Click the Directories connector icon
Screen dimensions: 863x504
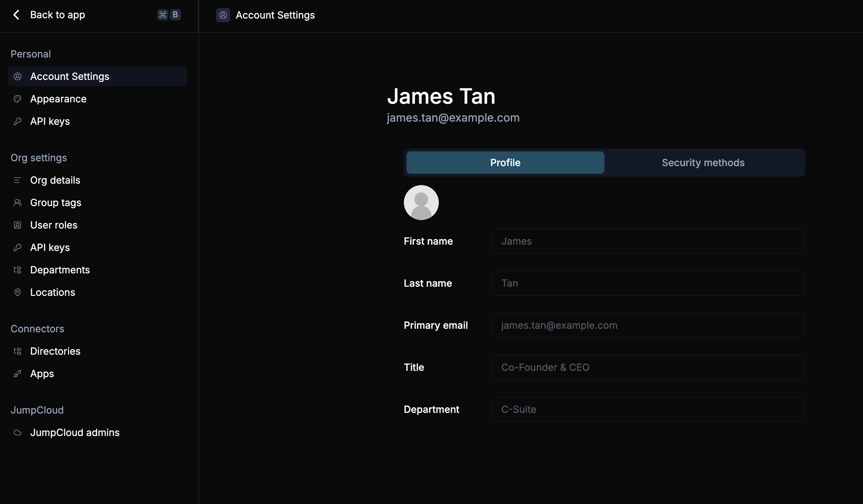[18, 351]
